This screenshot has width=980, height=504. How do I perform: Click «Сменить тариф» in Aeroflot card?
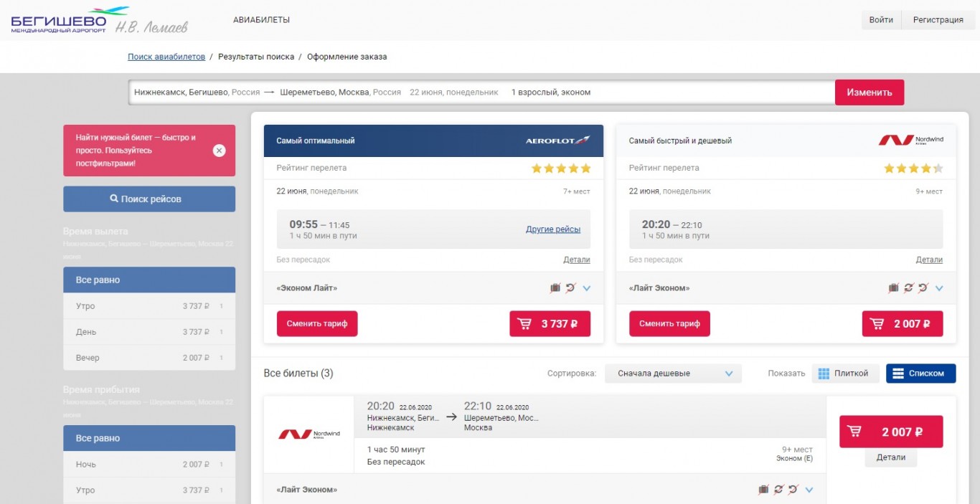(317, 324)
